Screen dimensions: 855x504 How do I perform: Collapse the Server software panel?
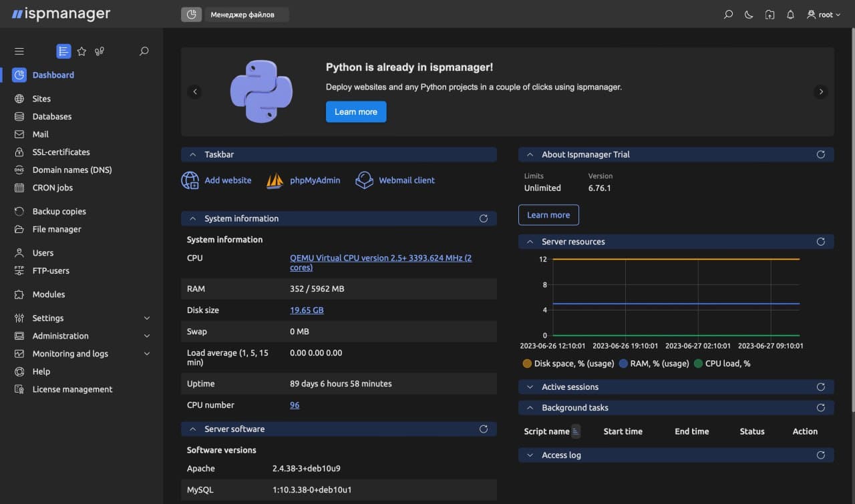(x=192, y=429)
